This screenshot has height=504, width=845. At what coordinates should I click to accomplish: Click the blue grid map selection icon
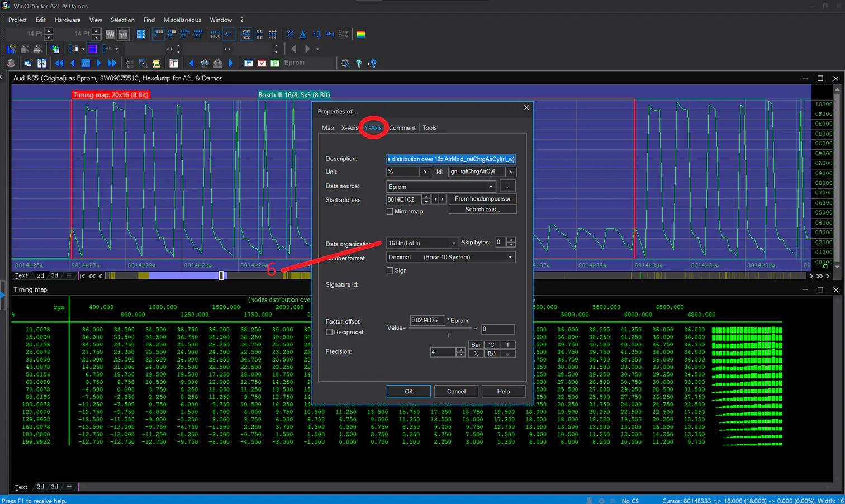tap(86, 63)
